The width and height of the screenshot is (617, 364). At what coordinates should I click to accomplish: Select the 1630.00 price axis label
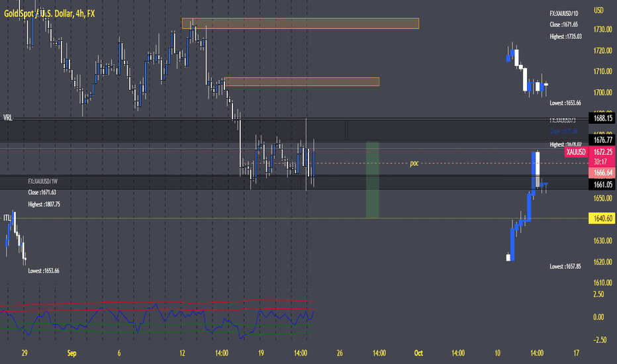click(x=602, y=241)
